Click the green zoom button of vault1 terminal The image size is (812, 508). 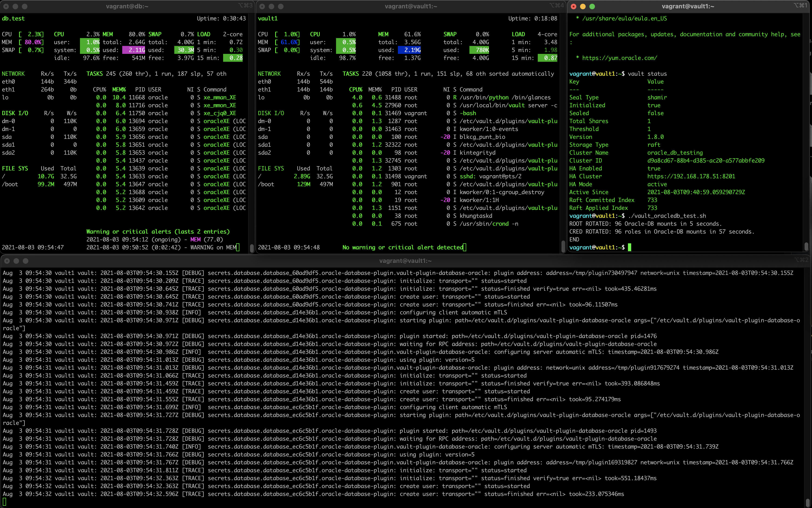coord(592,6)
